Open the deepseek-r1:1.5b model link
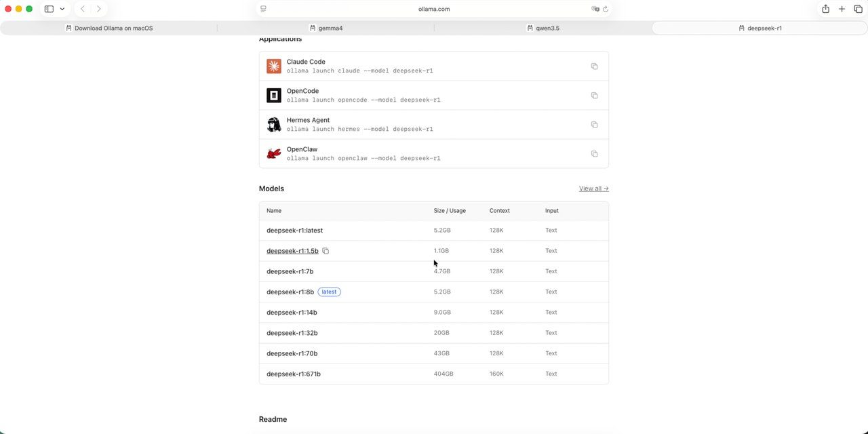This screenshot has height=434, width=868. click(292, 251)
